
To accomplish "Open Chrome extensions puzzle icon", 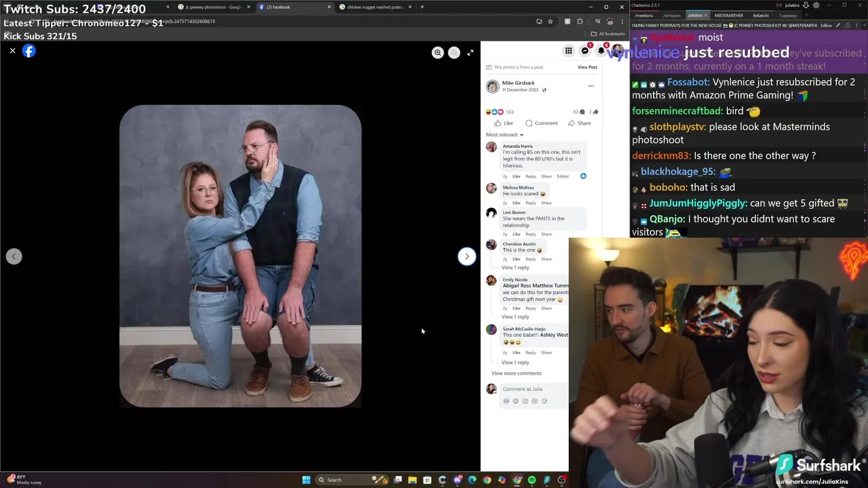I will (580, 21).
